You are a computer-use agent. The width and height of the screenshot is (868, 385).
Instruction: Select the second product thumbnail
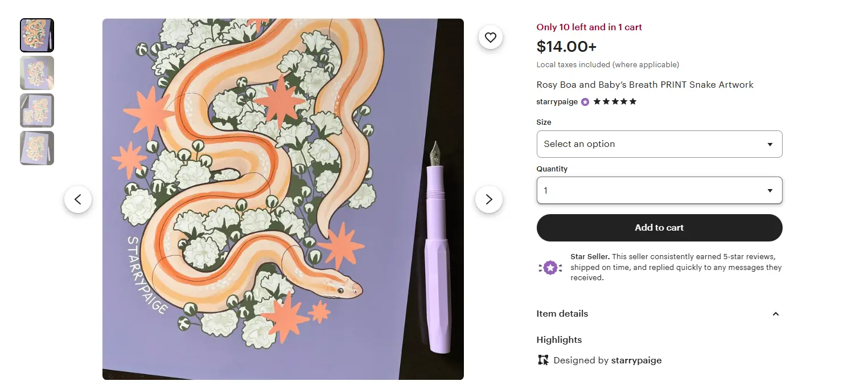(x=37, y=73)
